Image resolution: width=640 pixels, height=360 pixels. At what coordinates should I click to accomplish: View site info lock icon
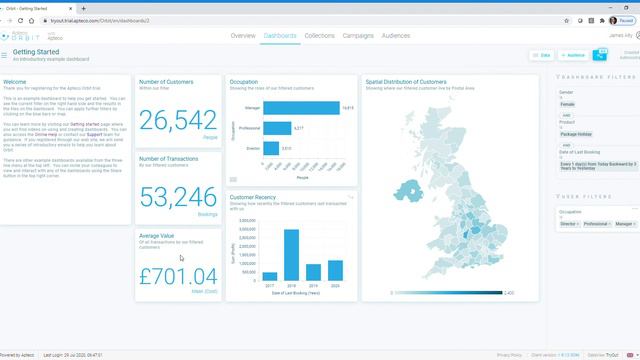tap(45, 20)
